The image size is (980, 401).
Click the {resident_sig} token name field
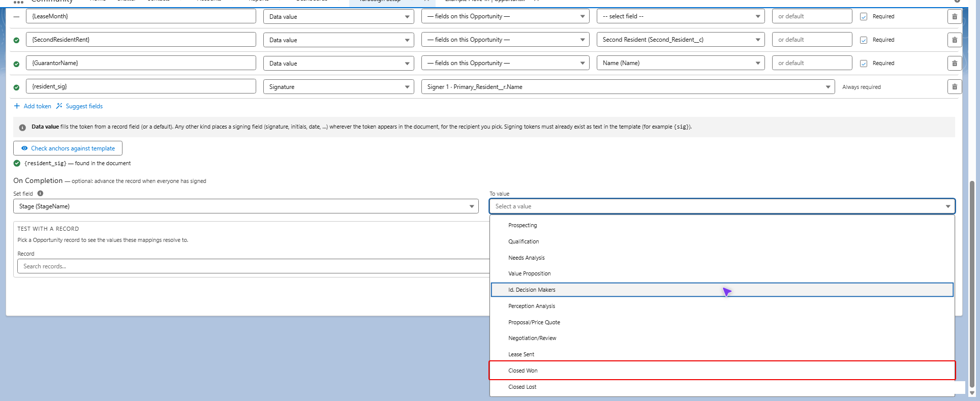coord(141,86)
